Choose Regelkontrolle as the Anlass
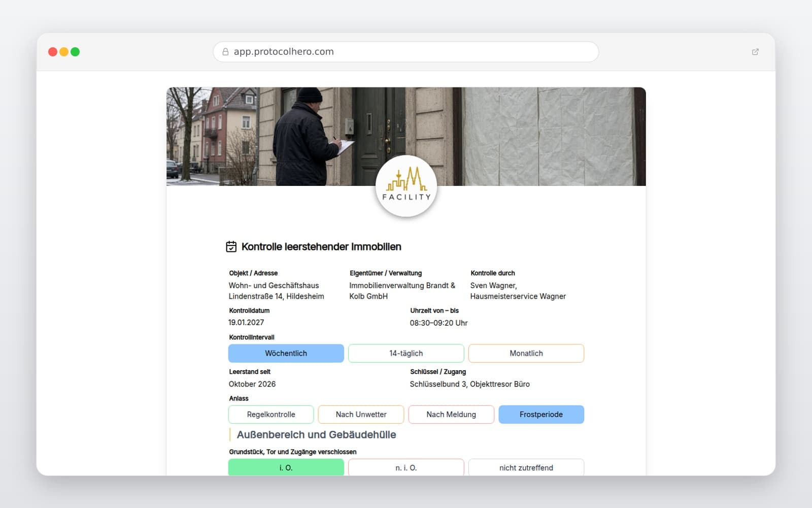This screenshot has height=508, width=812. click(271, 415)
